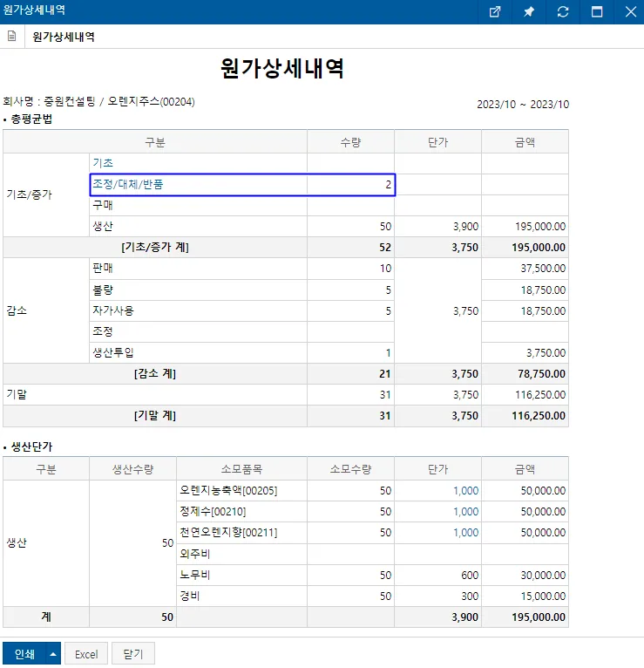Image resolution: width=644 pixels, height=668 pixels.
Task: Open the 기초 link in 기초/증가
Action: 103,163
